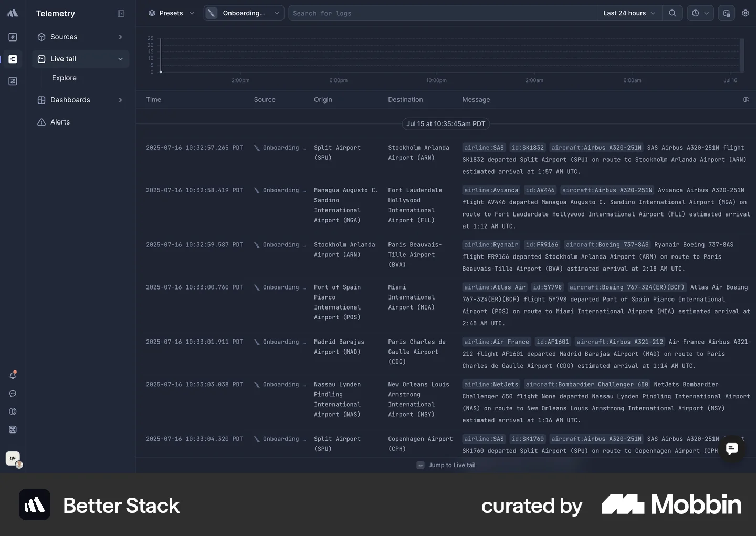Click the chart time selection handle at right
This screenshot has height=536, width=756.
coord(742,55)
